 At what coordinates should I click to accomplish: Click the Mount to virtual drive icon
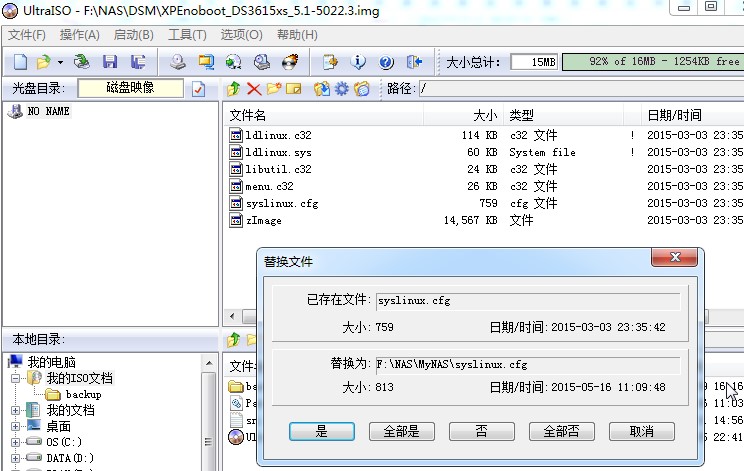click(261, 62)
